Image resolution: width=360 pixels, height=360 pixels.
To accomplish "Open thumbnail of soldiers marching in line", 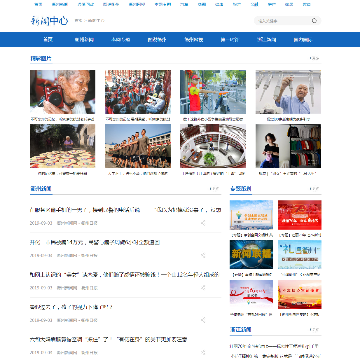I will point(138,146).
